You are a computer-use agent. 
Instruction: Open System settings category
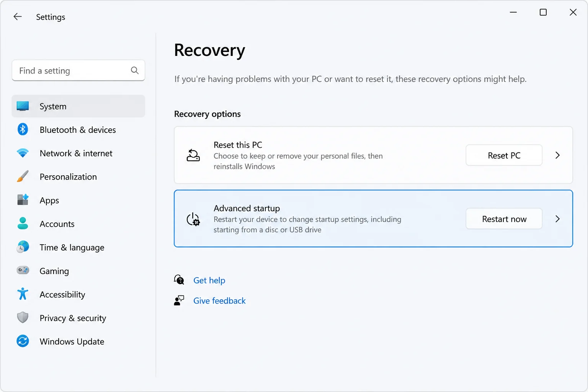[78, 106]
